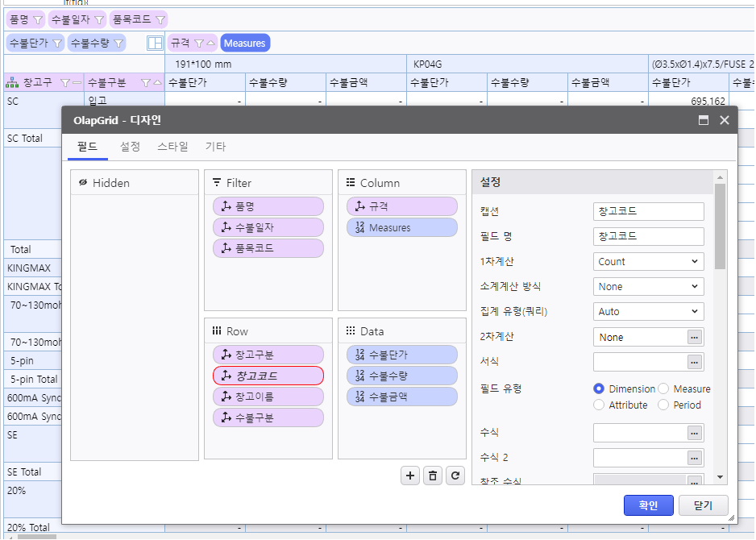Click sort arrow on 규격 chip
756x540 pixels.
[x=210, y=43]
